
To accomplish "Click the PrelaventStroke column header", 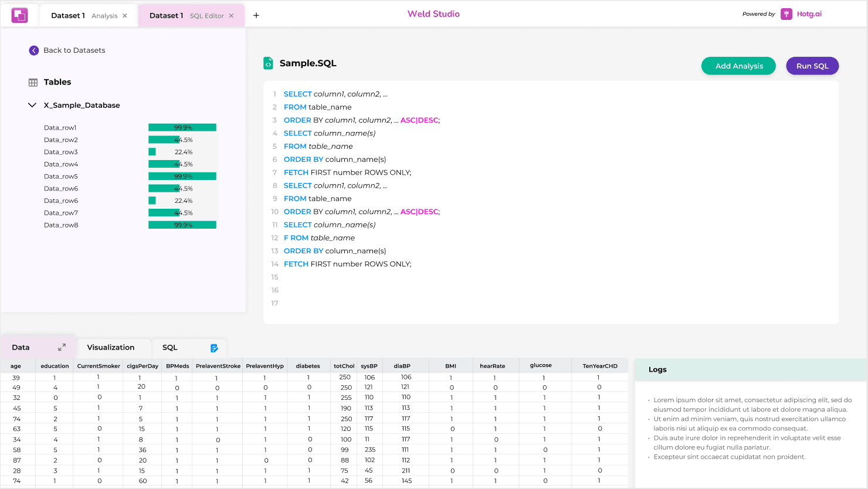I will click(x=218, y=366).
